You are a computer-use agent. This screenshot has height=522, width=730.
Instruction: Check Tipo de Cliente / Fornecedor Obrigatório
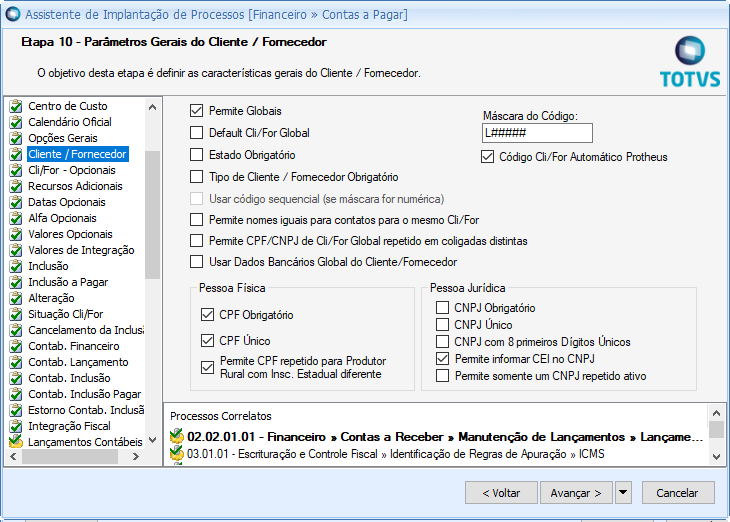tap(196, 177)
